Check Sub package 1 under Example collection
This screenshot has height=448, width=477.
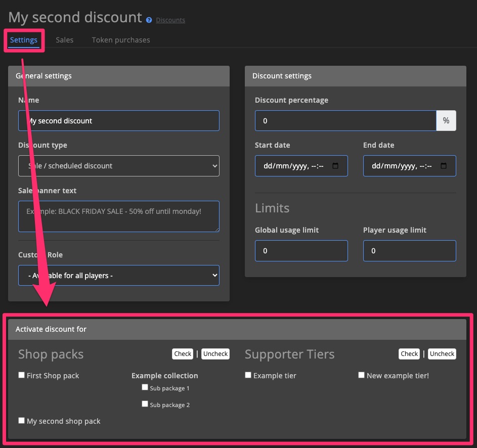click(145, 387)
